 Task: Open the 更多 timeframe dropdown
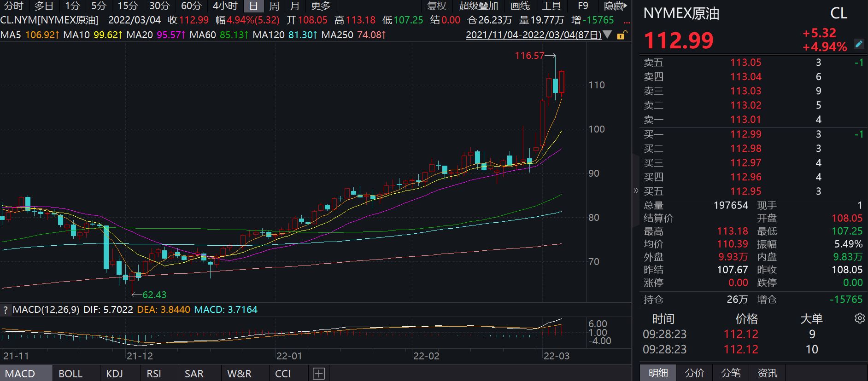point(320,6)
